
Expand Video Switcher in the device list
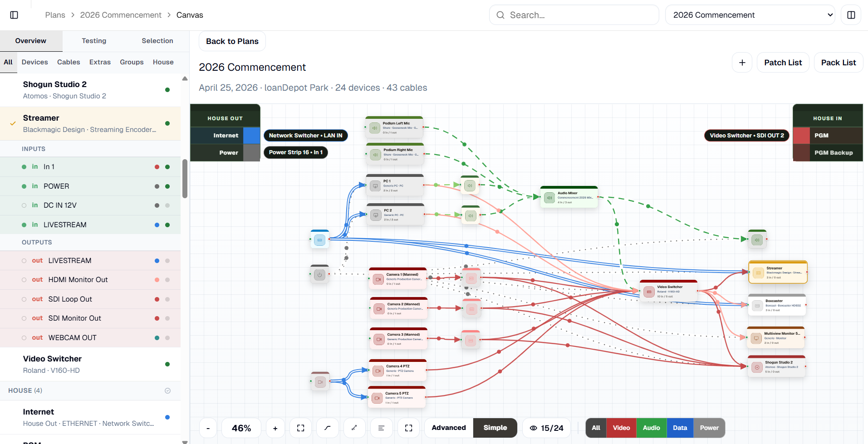point(90,364)
